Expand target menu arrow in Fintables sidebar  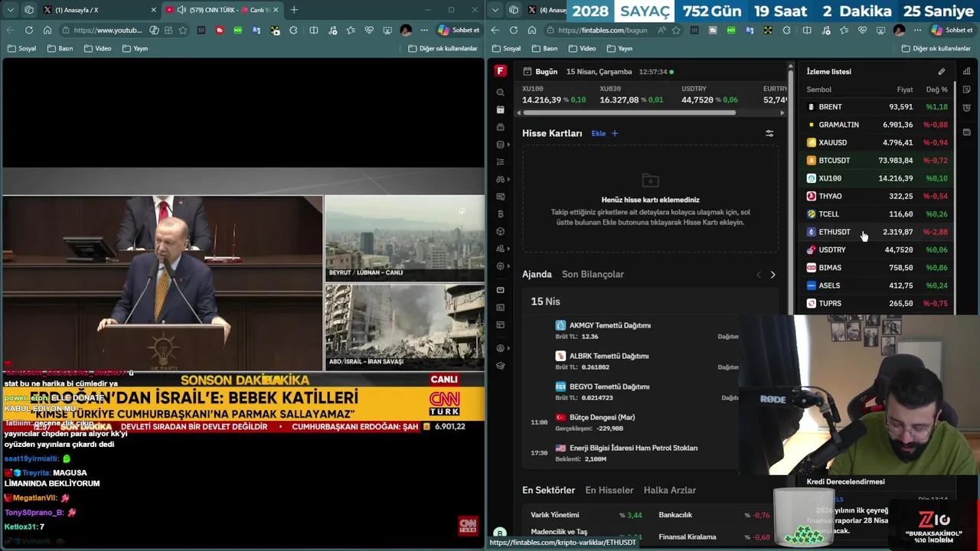click(x=508, y=266)
